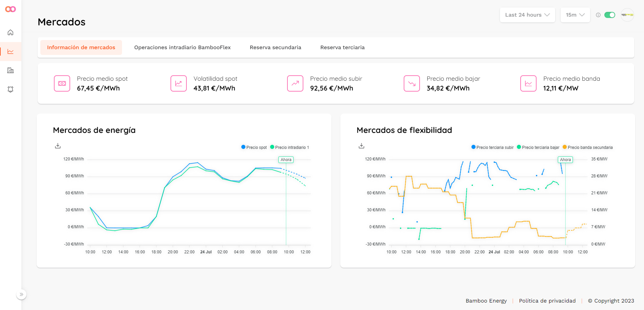
Task: Download the Mercados de energía chart
Action: tap(58, 146)
